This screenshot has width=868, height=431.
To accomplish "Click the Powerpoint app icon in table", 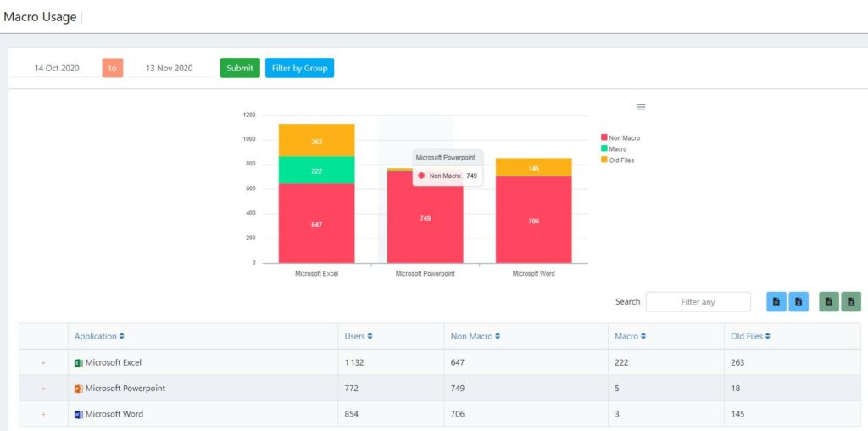I will click(79, 389).
